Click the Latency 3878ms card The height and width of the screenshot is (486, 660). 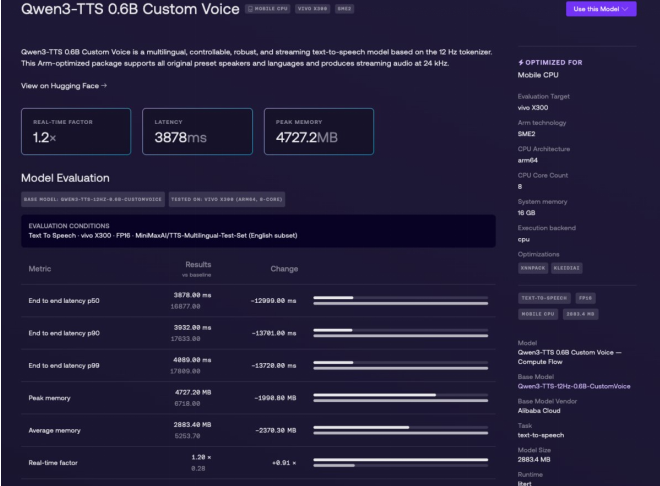click(x=197, y=131)
